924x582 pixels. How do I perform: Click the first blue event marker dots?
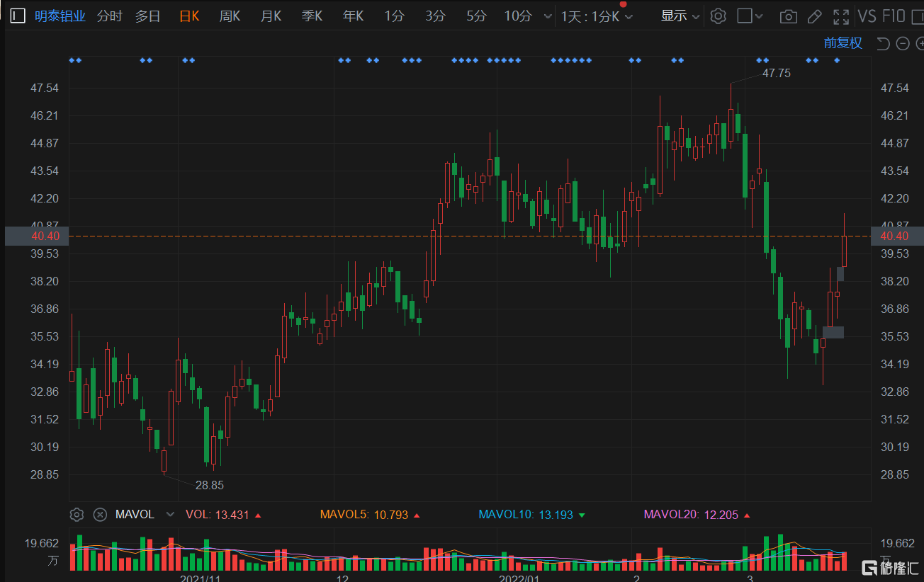point(75,60)
